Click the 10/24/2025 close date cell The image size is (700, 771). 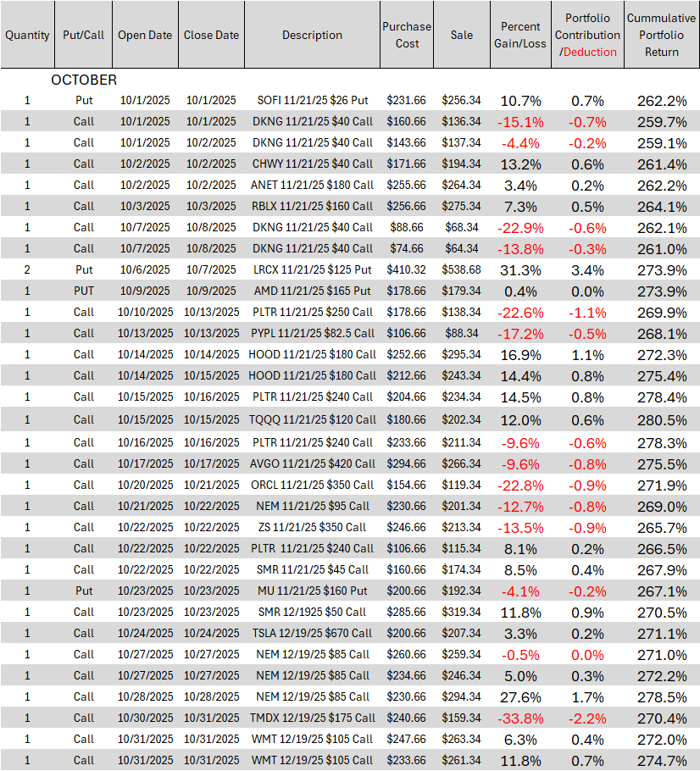point(212,633)
